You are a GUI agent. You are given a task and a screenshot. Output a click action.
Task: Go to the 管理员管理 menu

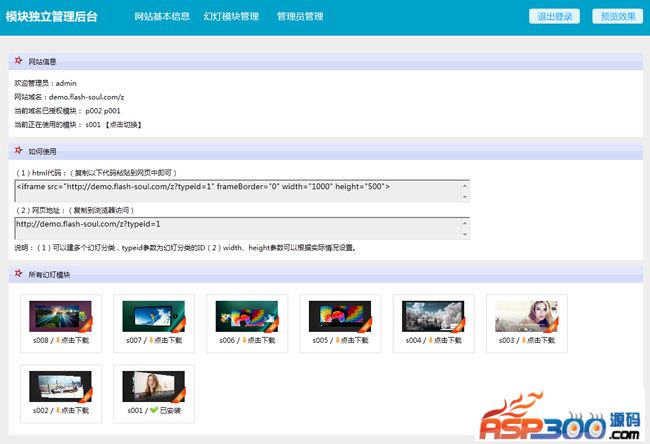pos(300,17)
